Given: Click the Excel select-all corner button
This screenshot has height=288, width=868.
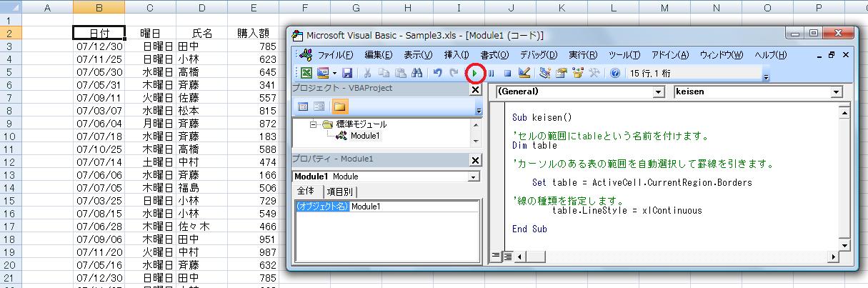Looking at the screenshot, I should [x=11, y=8].
